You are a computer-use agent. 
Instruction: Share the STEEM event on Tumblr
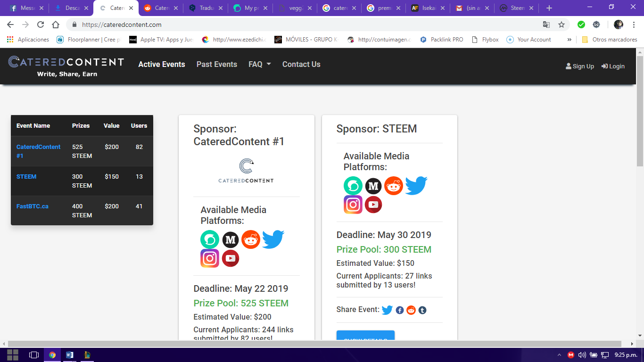[422, 310]
